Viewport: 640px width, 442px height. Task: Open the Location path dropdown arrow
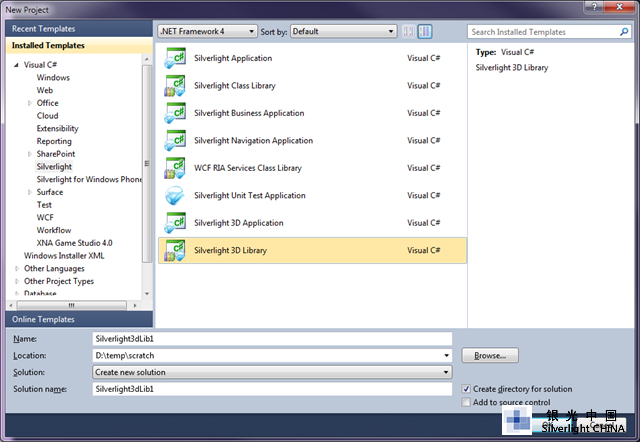[447, 355]
